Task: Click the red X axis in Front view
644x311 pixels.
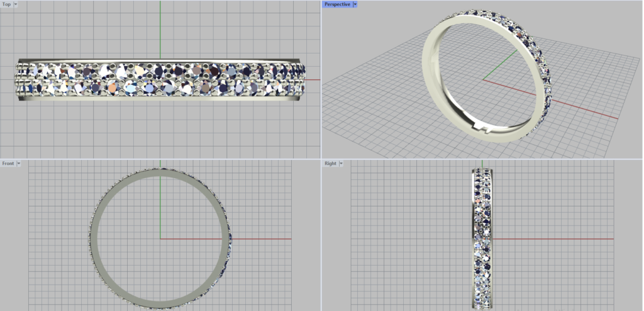Action: tap(264, 239)
